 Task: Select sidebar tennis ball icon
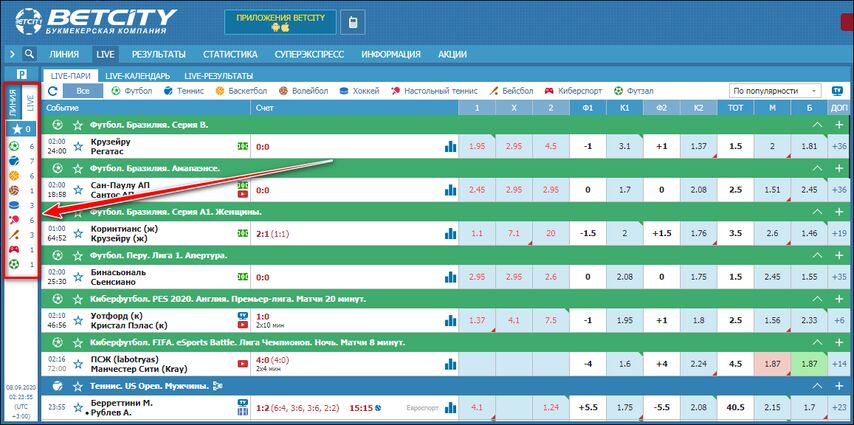[x=15, y=161]
